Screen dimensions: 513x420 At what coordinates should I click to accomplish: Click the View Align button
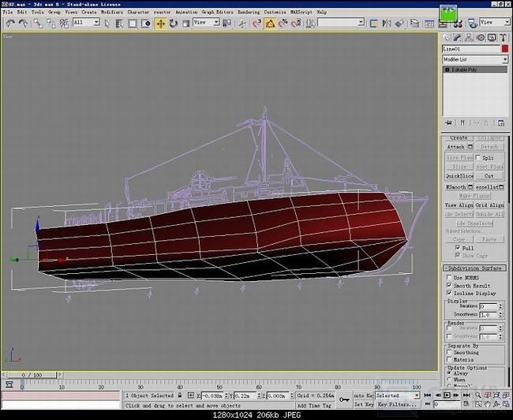point(459,205)
